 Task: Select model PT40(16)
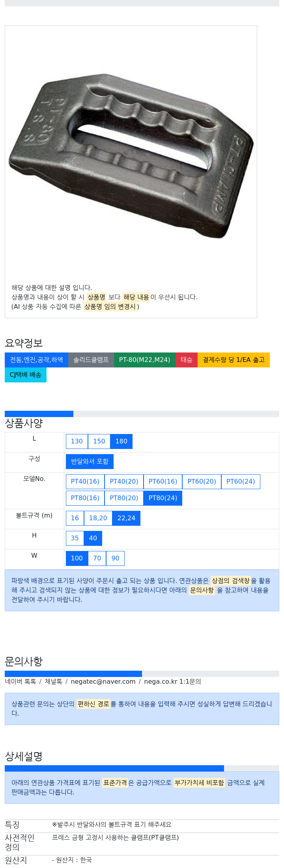tap(85, 481)
